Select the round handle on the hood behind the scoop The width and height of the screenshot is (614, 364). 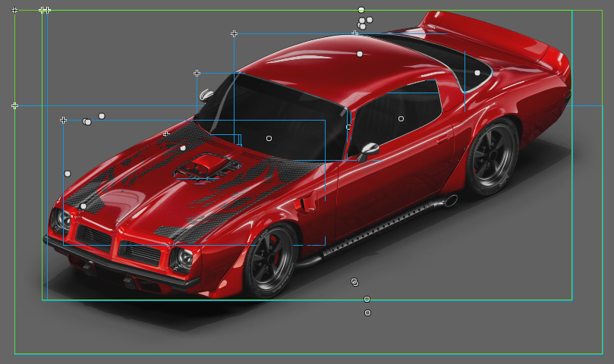click(x=183, y=148)
